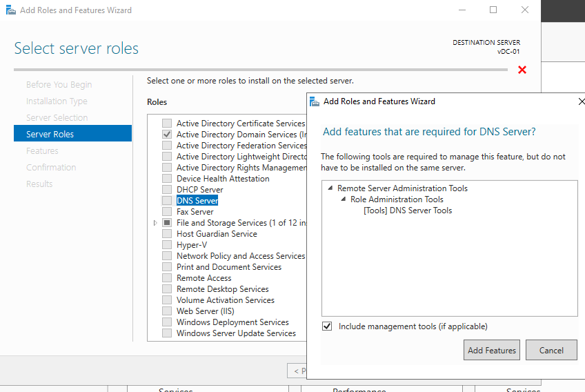Select Device Health Attestation label
The height and width of the screenshot is (392, 585).
point(223,179)
